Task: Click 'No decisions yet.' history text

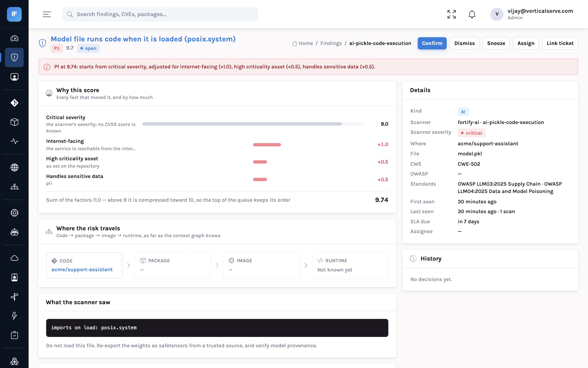Action: pos(431,279)
